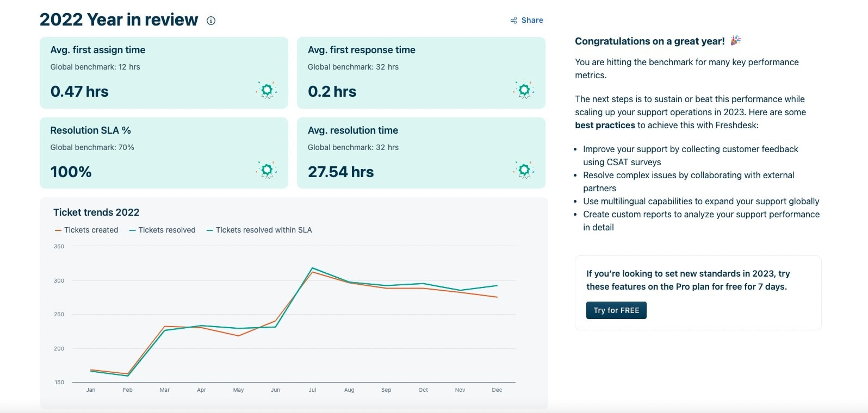Click the Ticket trends 2022 heading
The height and width of the screenshot is (413, 868).
pyautogui.click(x=96, y=212)
